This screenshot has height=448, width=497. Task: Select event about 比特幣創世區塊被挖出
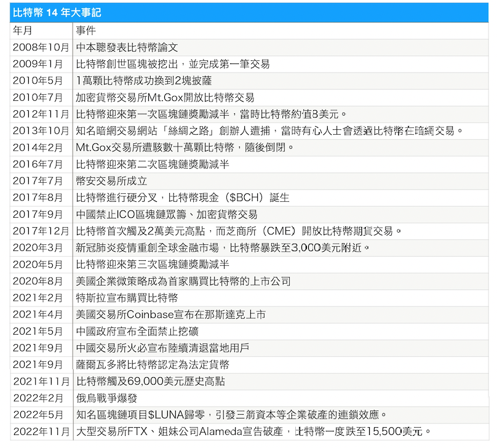click(x=173, y=65)
